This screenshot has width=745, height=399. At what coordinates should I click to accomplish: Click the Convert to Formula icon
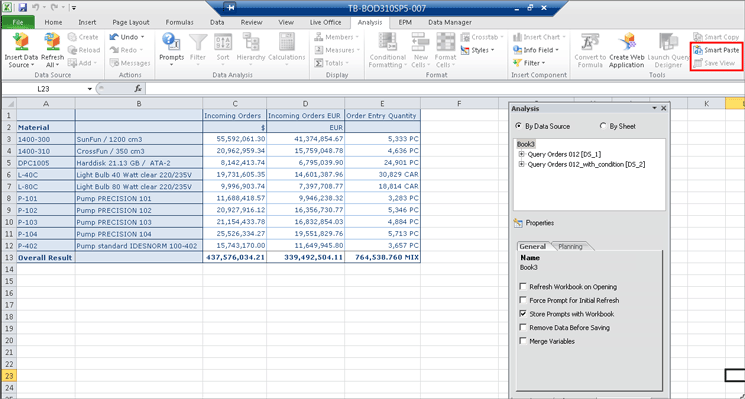[590, 42]
